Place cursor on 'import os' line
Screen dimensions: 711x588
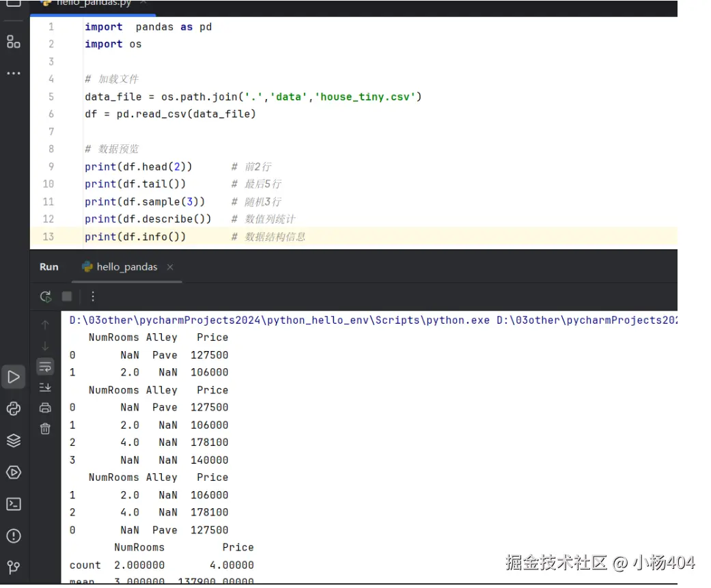[x=113, y=44]
